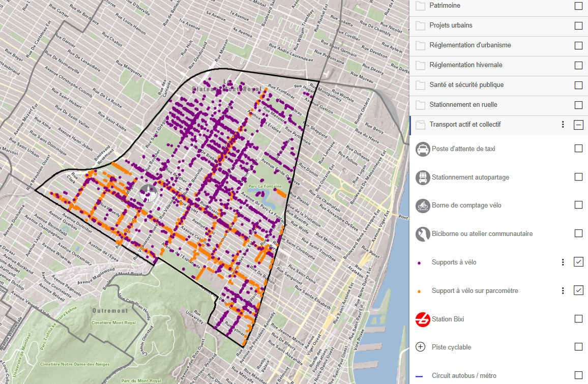
Task: Open three-dot menu for Support à vélo sur parcomètre
Action: point(563,290)
